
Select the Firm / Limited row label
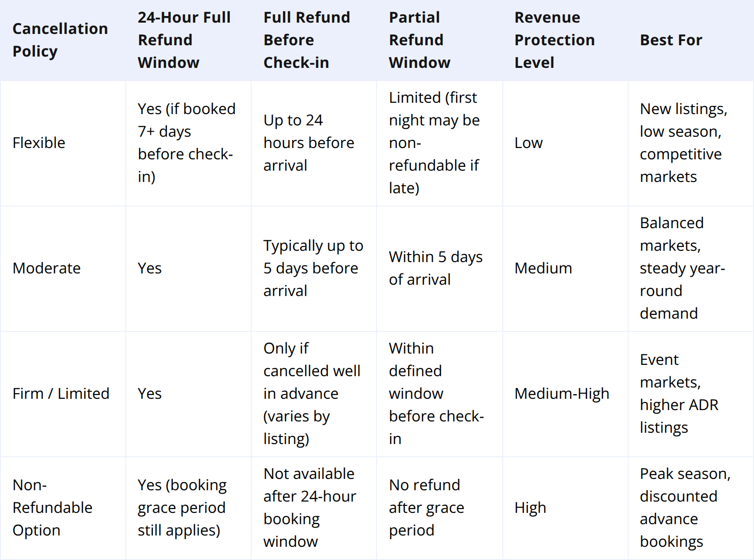[61, 394]
